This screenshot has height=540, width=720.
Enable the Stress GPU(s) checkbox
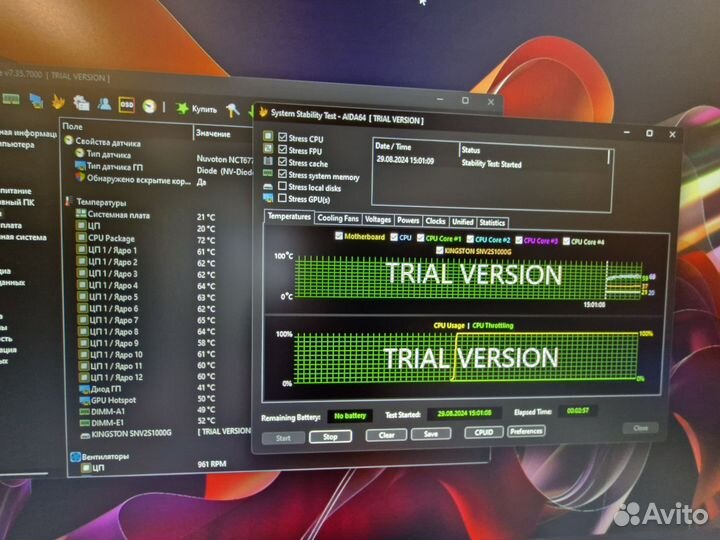pos(283,198)
